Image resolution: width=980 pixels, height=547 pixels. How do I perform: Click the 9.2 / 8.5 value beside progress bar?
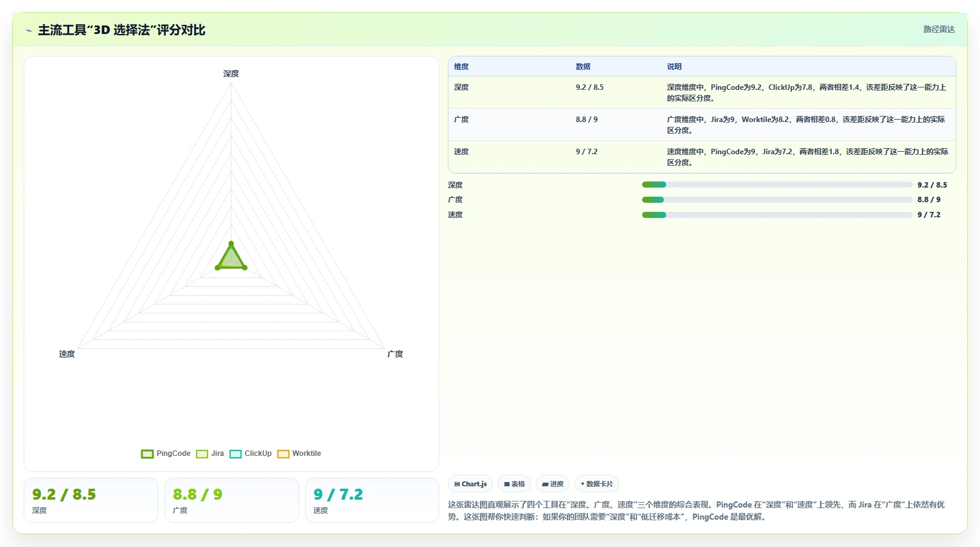click(x=932, y=185)
